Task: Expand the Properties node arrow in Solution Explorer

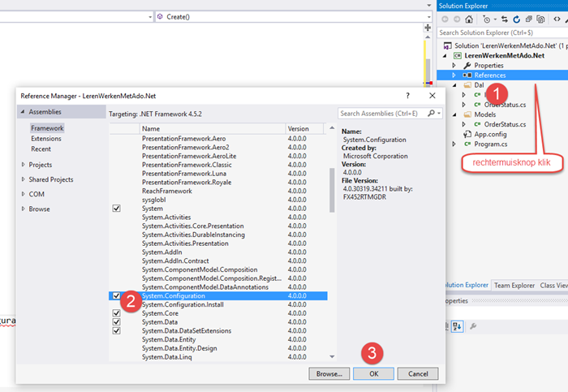Action: click(454, 65)
